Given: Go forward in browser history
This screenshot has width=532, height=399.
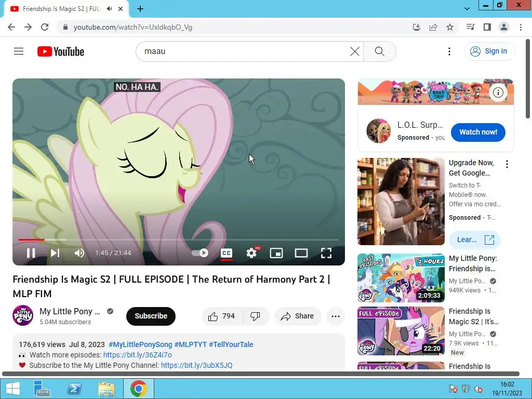Looking at the screenshot, I should point(28,27).
